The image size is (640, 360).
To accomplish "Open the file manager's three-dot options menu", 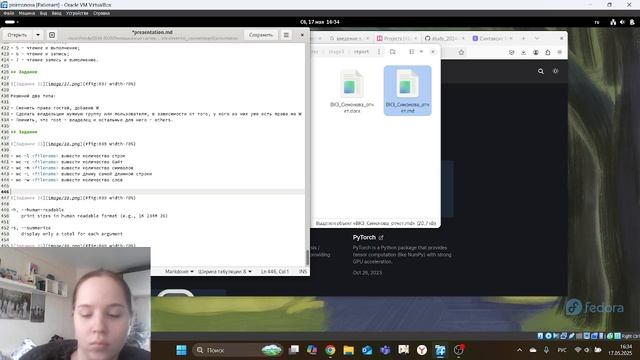I will (379, 52).
